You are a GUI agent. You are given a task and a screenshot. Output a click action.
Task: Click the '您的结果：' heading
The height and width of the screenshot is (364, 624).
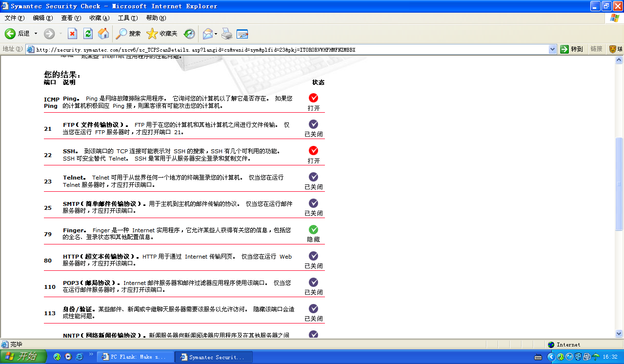click(x=62, y=75)
